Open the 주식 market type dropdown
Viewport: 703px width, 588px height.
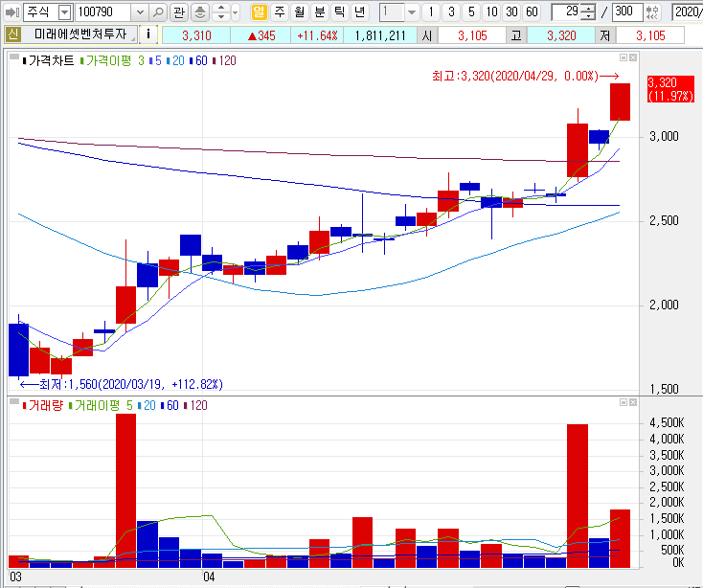point(65,12)
